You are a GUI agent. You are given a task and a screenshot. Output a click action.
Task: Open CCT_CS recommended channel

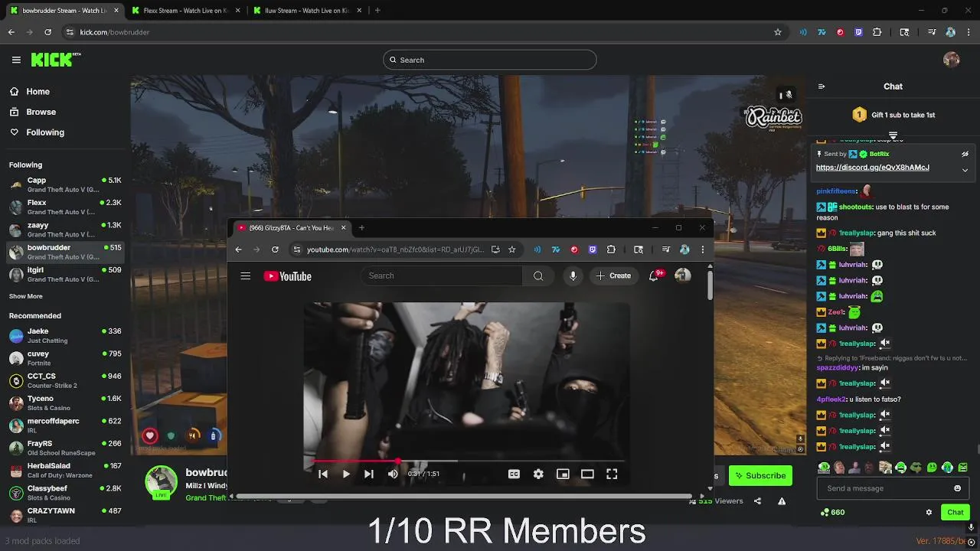(x=65, y=380)
